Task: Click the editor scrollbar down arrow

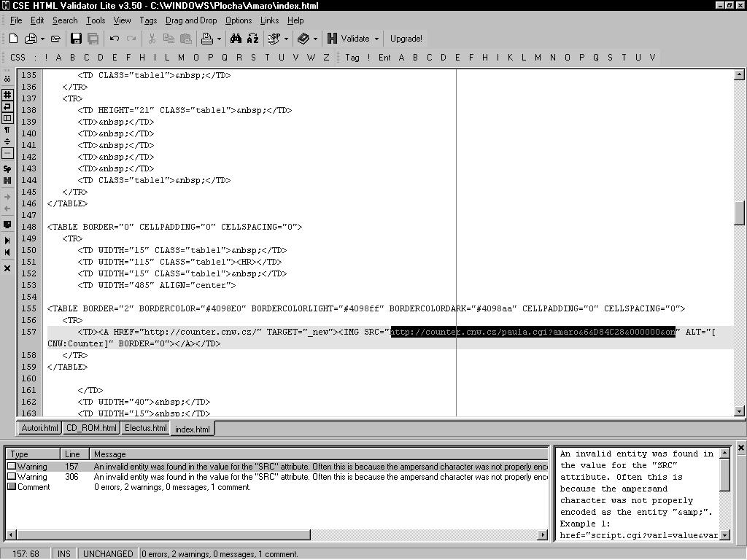Action: (x=739, y=411)
